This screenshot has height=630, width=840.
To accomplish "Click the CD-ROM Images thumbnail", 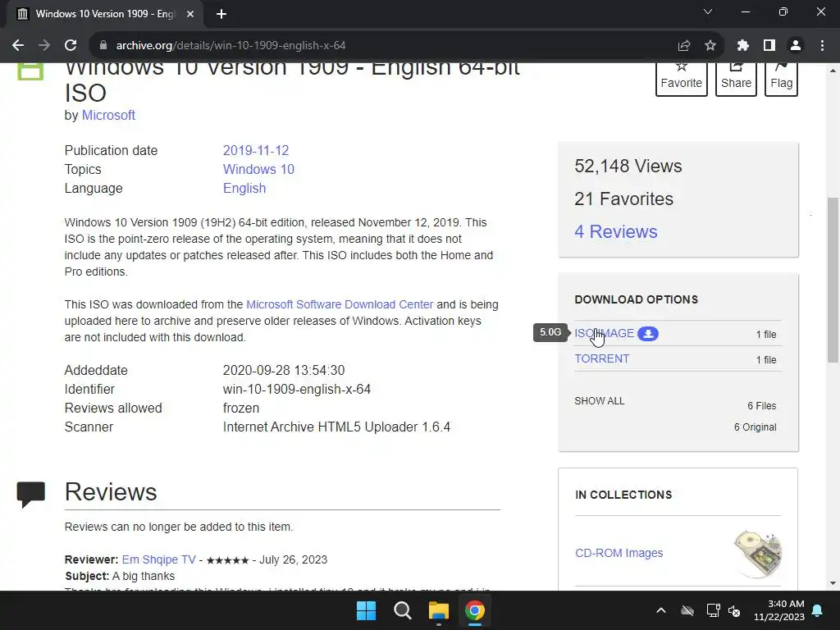I will [757, 554].
